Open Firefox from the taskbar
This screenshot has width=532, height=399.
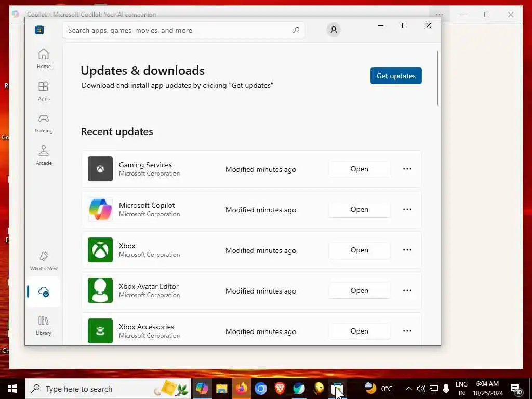click(241, 389)
